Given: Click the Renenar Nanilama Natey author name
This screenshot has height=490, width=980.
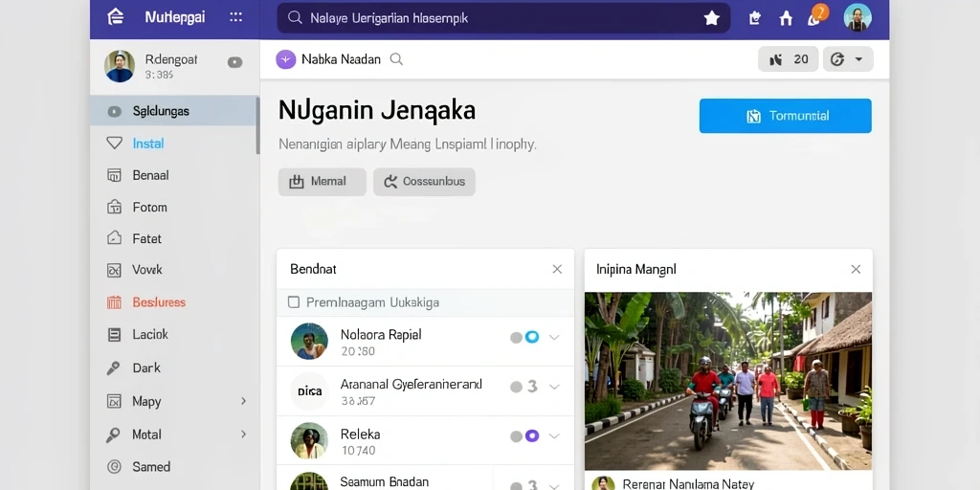Looking at the screenshot, I should (688, 483).
